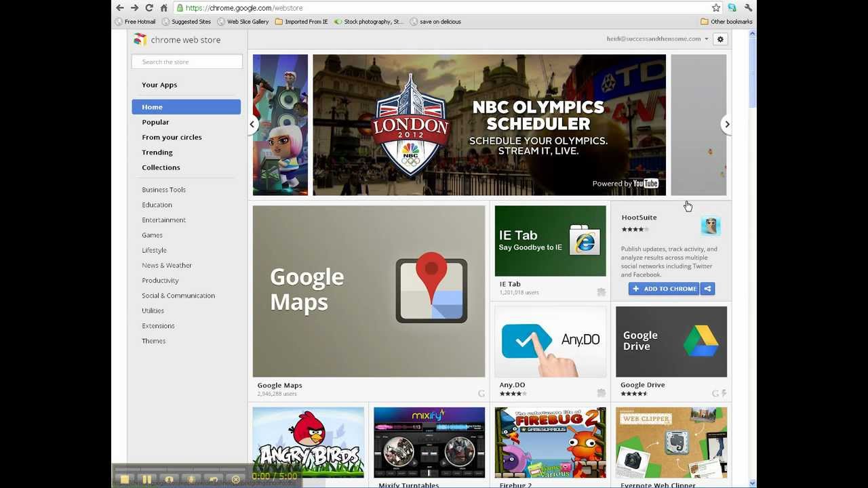Cancel the recording with the X icon
Screen dimensions: 868x488
pos(235,479)
